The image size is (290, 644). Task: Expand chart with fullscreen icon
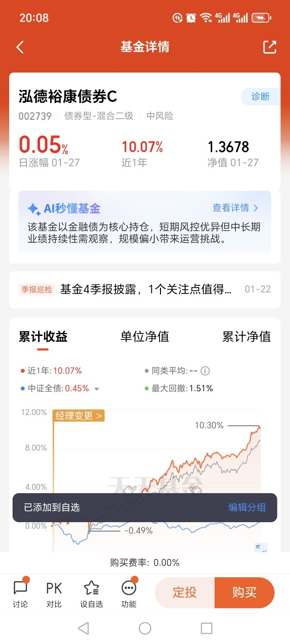pos(261,548)
